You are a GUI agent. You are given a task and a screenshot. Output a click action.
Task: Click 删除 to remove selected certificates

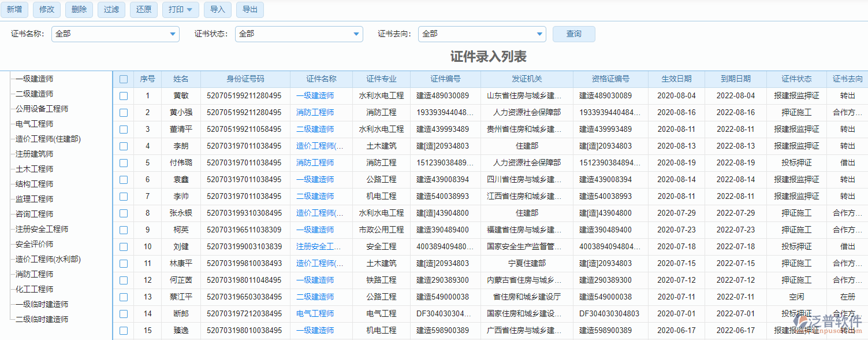coord(79,10)
